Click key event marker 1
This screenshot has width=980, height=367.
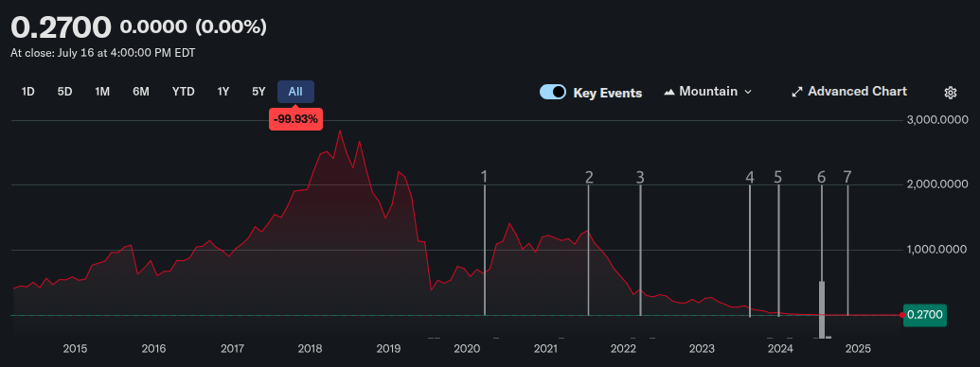[x=485, y=177]
